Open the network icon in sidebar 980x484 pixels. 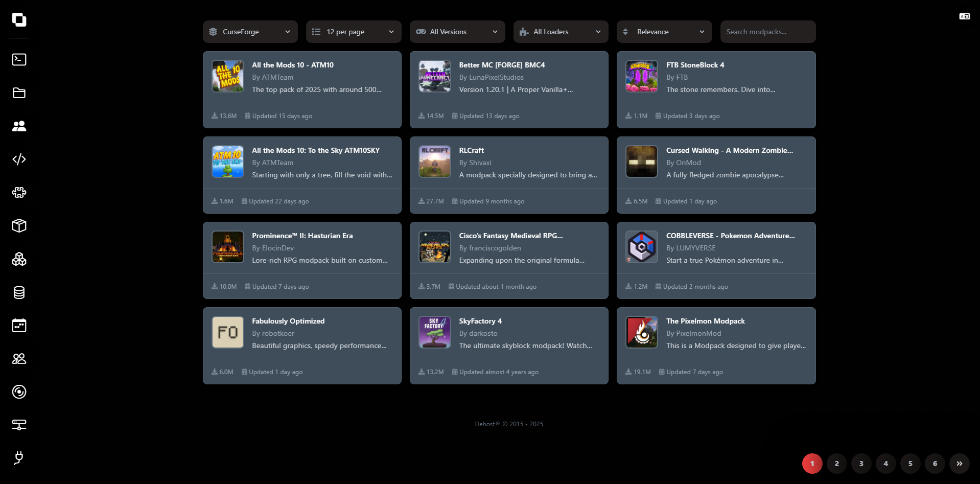[x=19, y=425]
